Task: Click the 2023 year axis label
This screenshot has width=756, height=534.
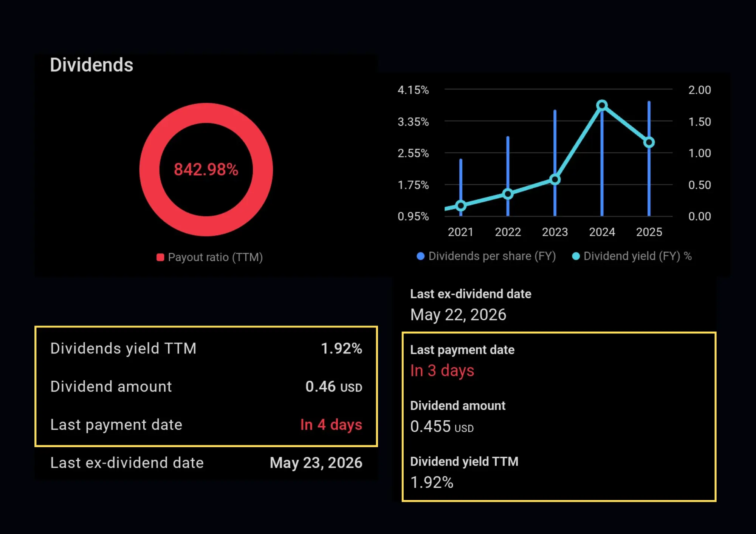Action: pyautogui.click(x=555, y=232)
